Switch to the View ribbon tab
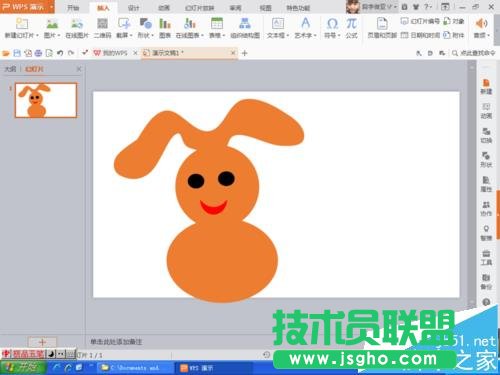 (265, 8)
